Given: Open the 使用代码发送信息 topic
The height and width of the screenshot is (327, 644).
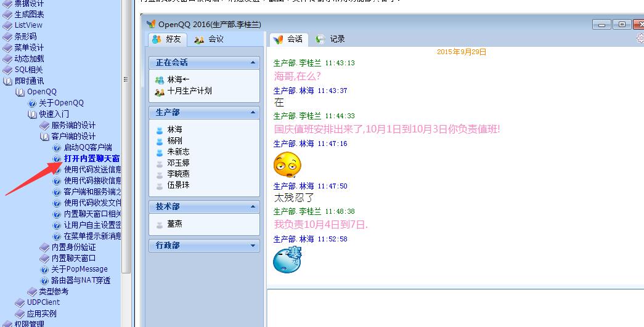Looking at the screenshot, I should (x=92, y=169).
